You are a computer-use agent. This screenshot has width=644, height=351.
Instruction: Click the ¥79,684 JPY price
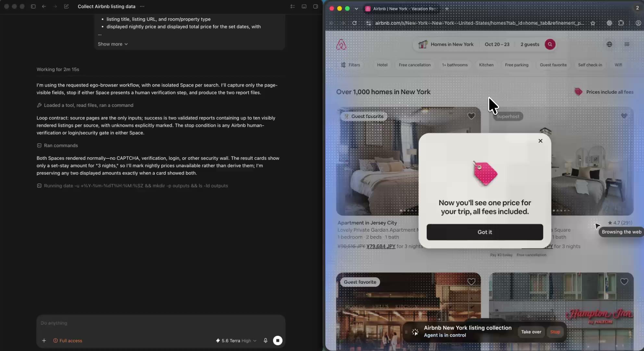(x=381, y=246)
